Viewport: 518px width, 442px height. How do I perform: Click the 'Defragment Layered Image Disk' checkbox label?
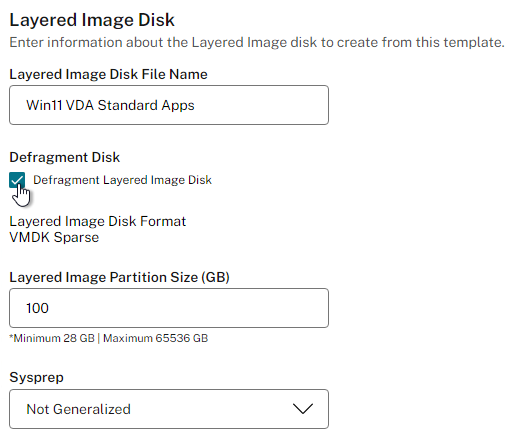[x=122, y=180]
